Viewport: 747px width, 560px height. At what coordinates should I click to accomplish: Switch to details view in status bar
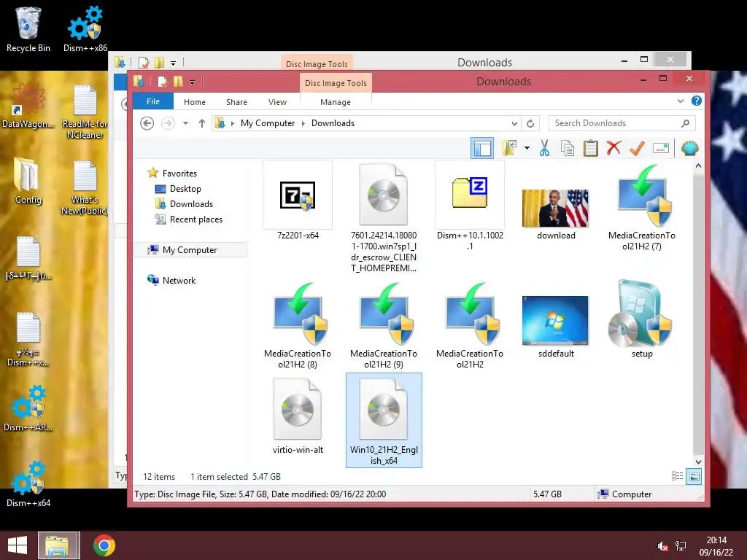(x=677, y=476)
